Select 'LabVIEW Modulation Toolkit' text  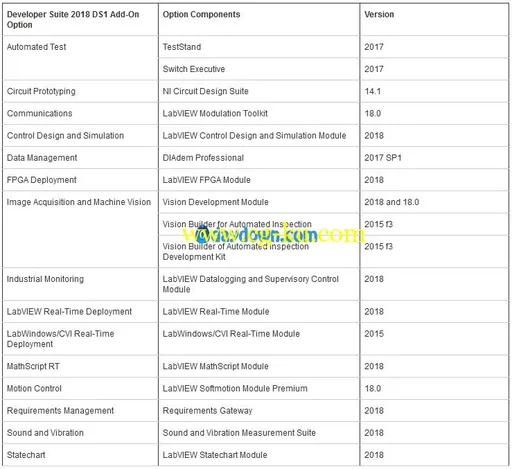[x=215, y=113]
